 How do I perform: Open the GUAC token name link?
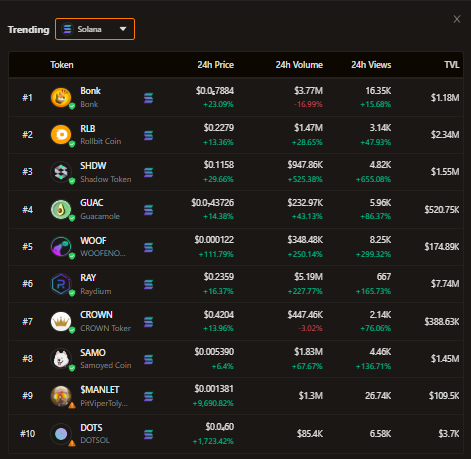coord(92,203)
